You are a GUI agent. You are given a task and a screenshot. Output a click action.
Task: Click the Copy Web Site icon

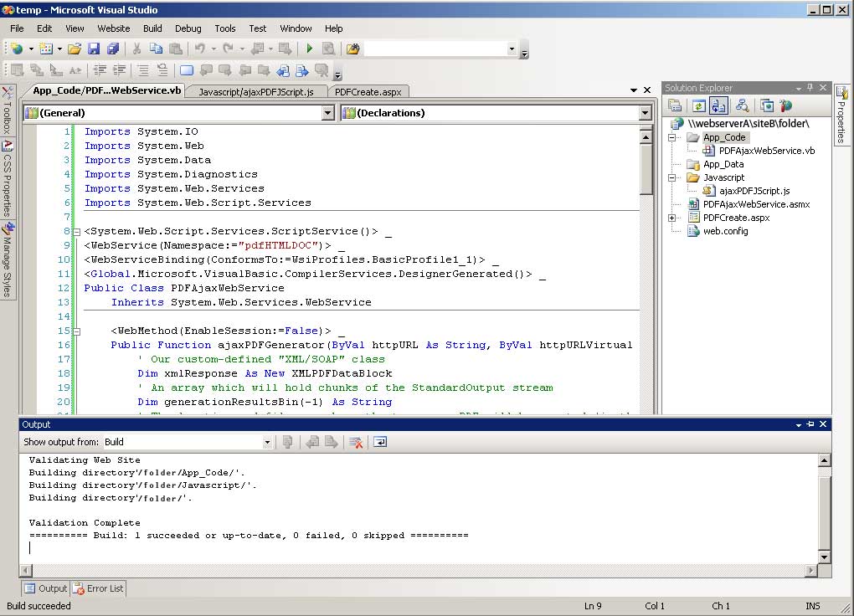[x=767, y=105]
